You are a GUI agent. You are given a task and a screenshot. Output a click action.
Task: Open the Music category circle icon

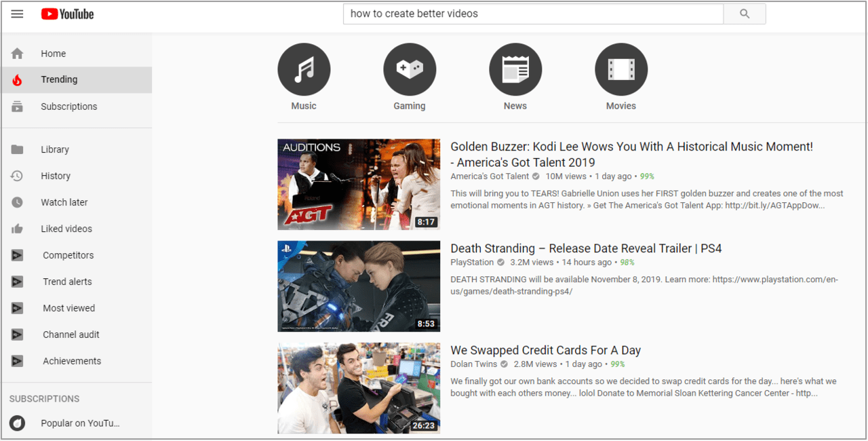click(x=304, y=69)
